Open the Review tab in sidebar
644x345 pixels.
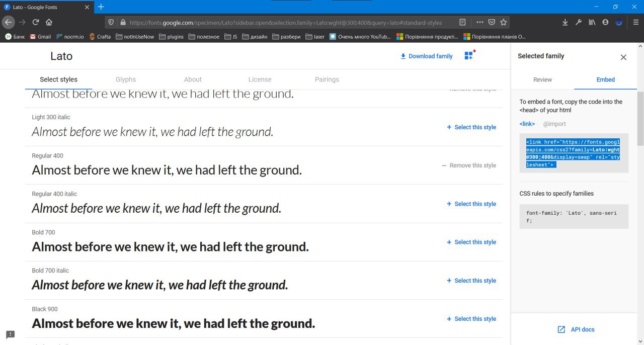[x=542, y=79]
